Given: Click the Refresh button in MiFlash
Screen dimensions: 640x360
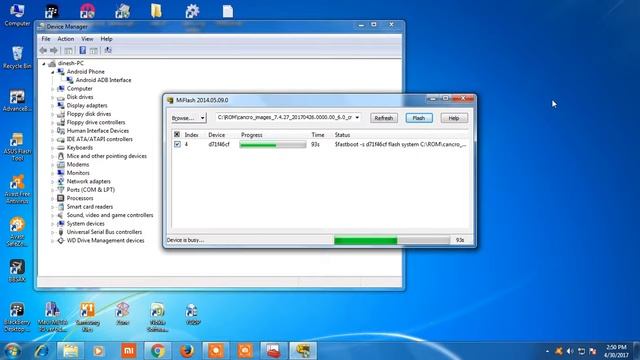Looking at the screenshot, I should [x=384, y=118].
